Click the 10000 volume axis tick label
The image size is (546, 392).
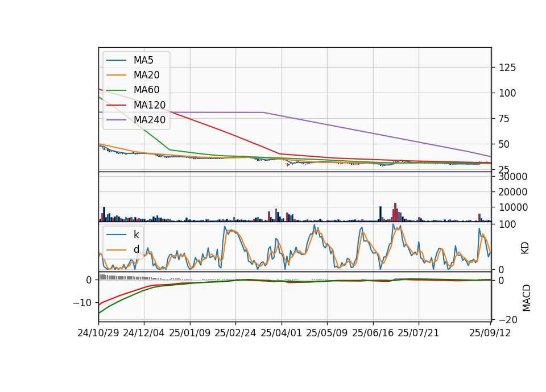point(513,207)
